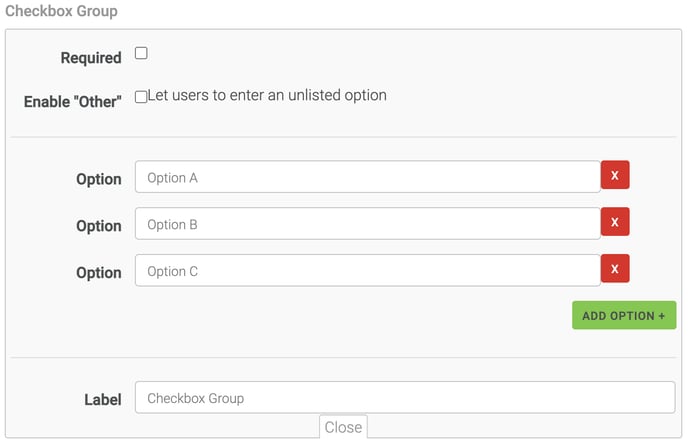The image size is (688, 445).
Task: Click into the Option B input
Action: tap(367, 224)
